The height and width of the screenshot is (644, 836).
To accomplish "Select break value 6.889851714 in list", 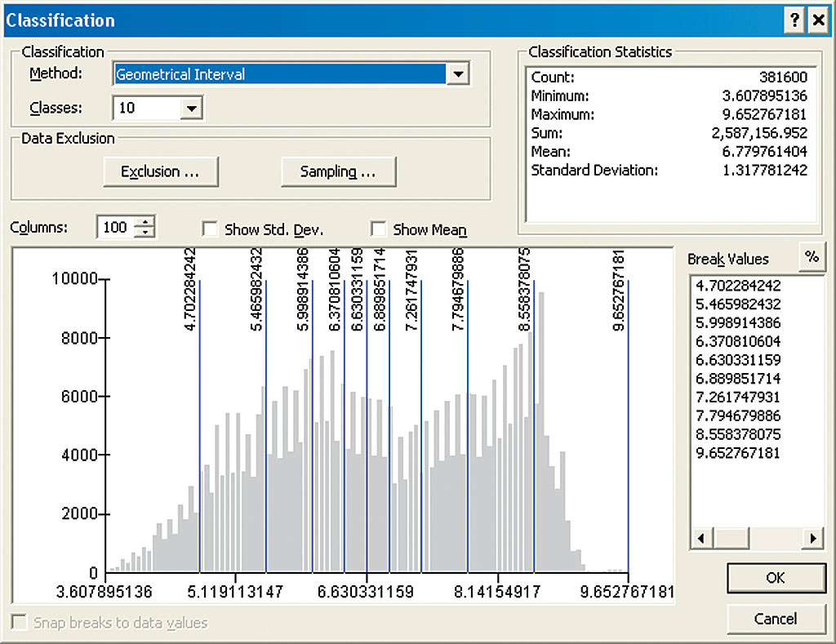I will [738, 379].
